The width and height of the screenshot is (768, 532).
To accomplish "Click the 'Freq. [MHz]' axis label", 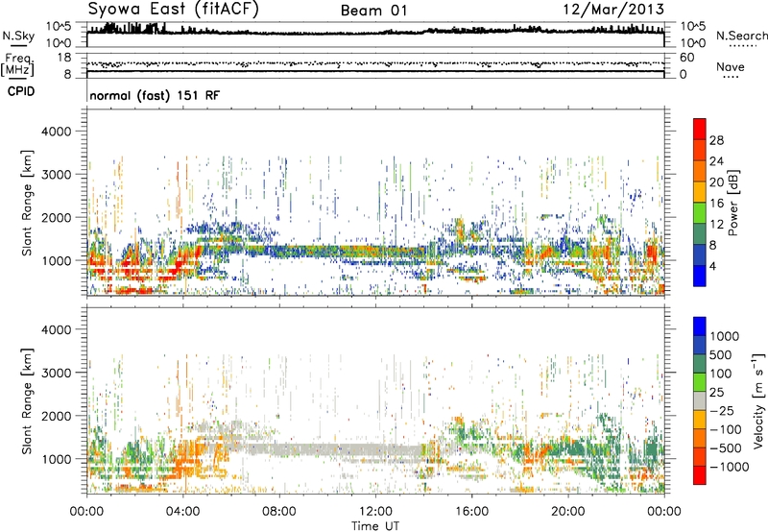I will point(17,65).
